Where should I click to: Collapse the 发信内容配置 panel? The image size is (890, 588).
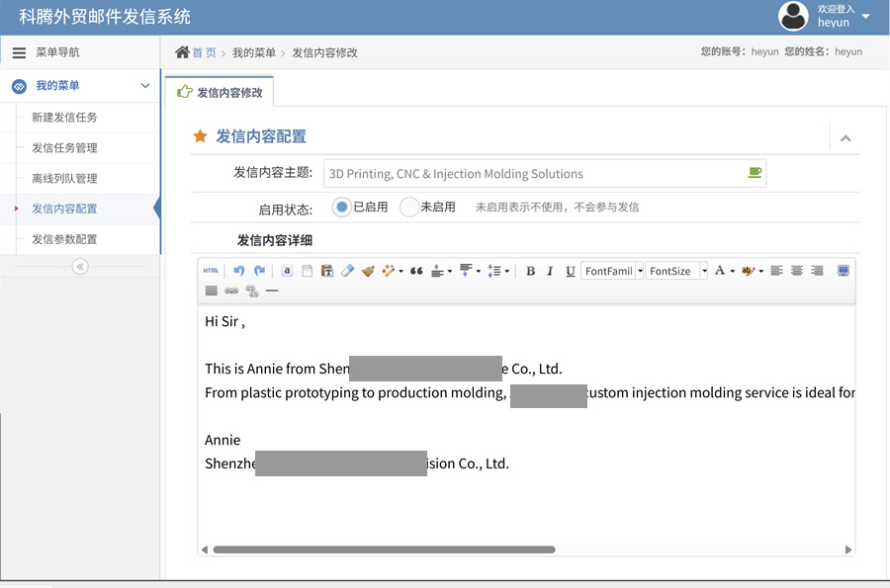point(845,138)
